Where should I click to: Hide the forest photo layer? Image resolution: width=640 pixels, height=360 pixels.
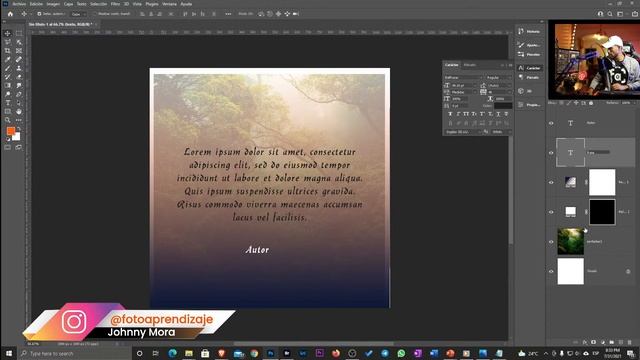[551, 242]
